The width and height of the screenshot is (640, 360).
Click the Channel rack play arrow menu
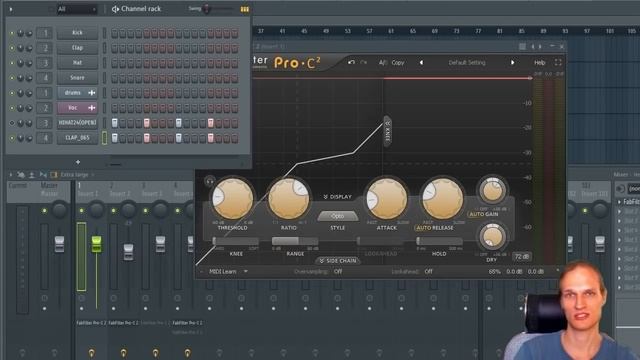click(11, 9)
